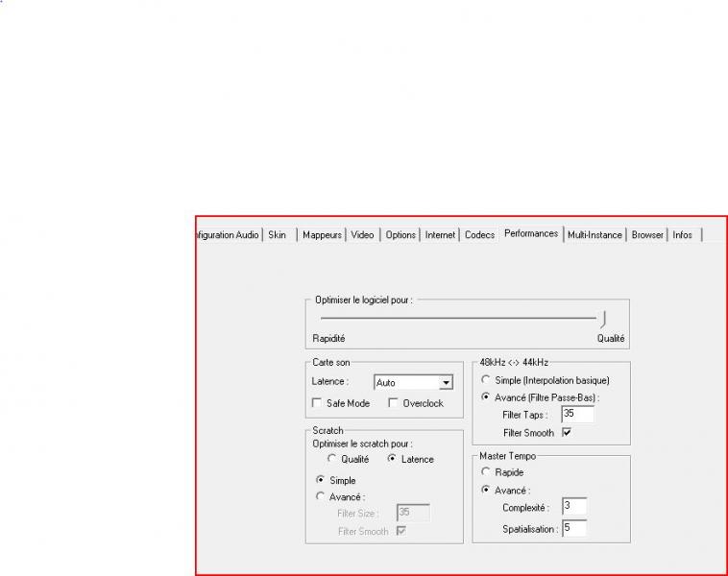The image size is (728, 576).
Task: Open the Codecs tab
Action: click(x=479, y=235)
